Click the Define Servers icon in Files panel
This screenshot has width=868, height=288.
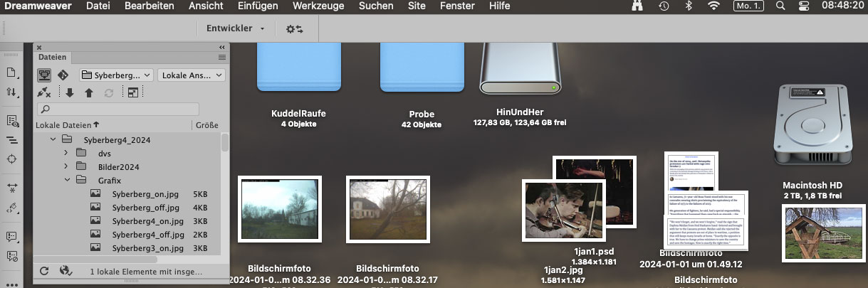coord(44,75)
